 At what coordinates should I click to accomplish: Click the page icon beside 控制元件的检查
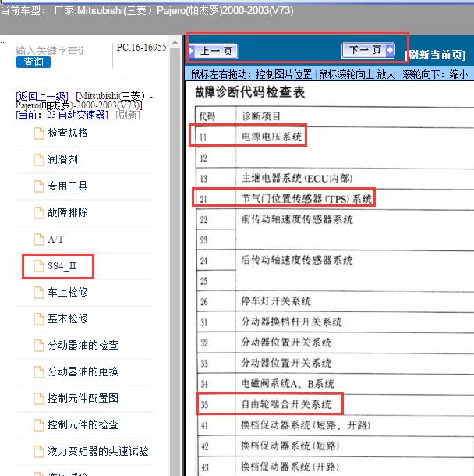coord(39,425)
